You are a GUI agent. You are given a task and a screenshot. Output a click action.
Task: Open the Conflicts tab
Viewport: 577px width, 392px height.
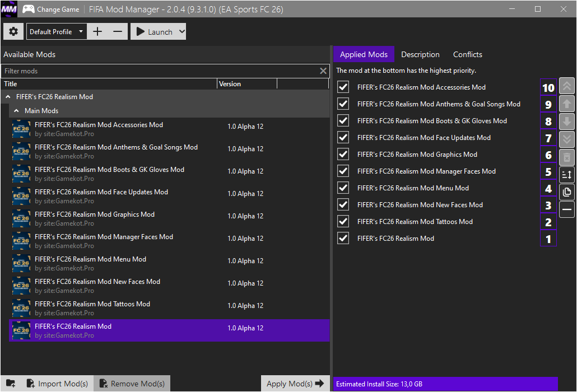pos(467,54)
